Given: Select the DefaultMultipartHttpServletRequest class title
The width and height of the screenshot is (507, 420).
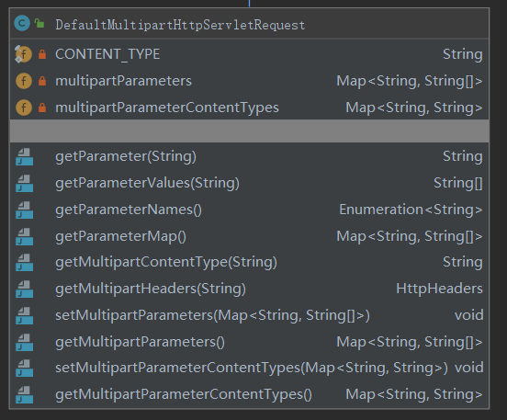Looking at the screenshot, I should (180, 25).
